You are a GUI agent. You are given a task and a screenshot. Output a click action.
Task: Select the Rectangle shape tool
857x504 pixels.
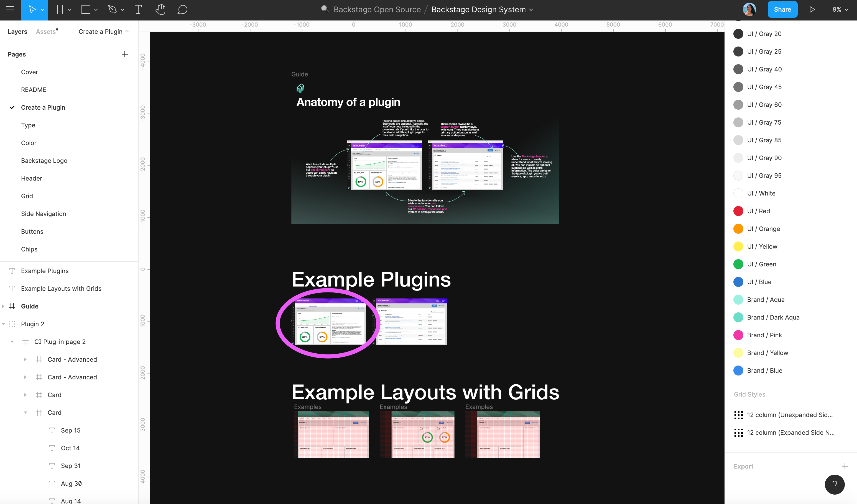pos(86,9)
